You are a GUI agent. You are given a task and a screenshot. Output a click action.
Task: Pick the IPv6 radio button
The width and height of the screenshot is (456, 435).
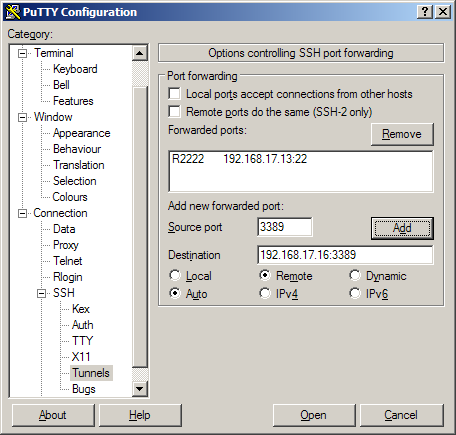(x=355, y=293)
